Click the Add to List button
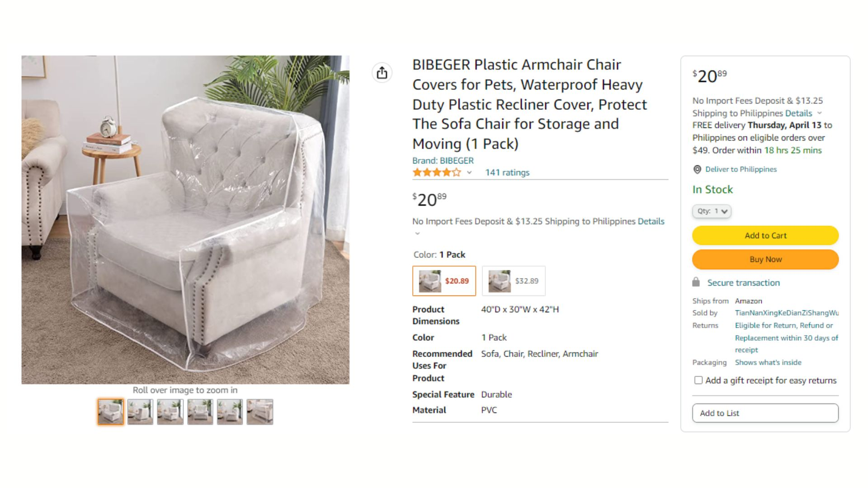This screenshot has width=868, height=488. [x=765, y=413]
